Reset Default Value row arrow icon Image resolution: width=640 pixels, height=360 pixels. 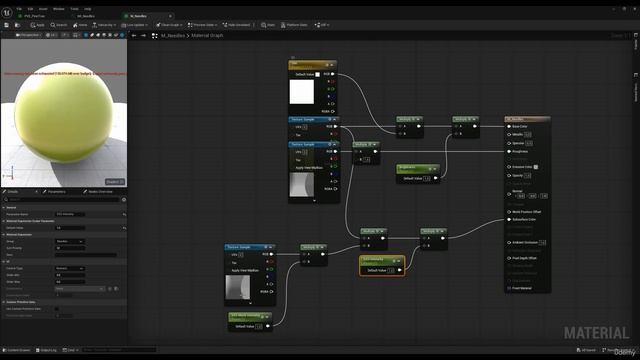(124, 228)
